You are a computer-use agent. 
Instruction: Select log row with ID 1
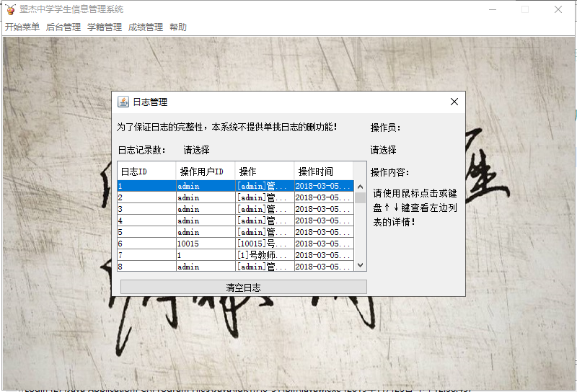coord(236,186)
